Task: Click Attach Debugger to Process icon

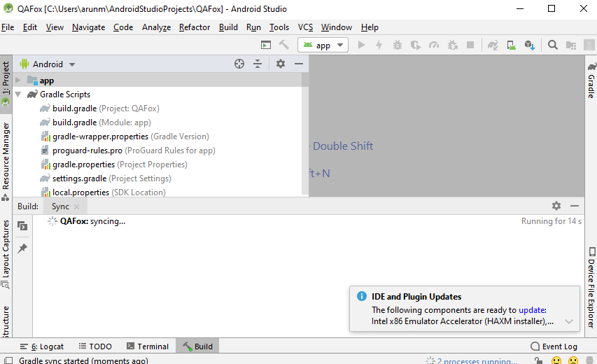Action: tap(452, 45)
